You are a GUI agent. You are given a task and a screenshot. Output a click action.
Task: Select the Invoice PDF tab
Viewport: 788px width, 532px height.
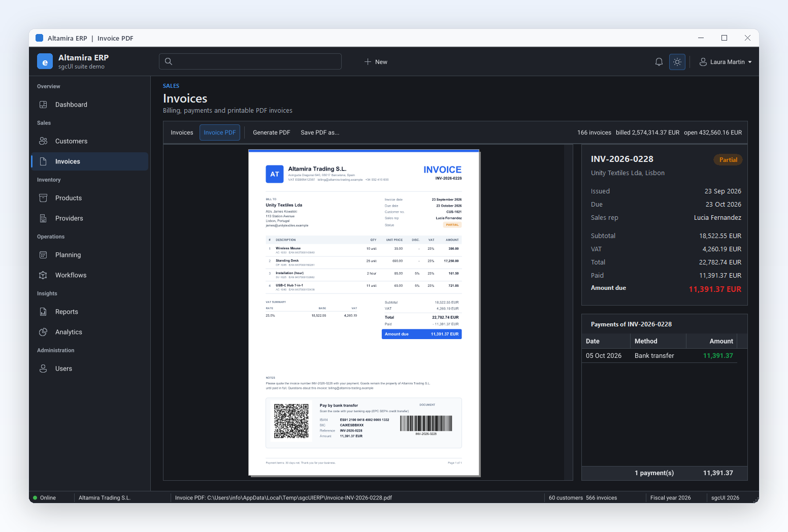(220, 132)
